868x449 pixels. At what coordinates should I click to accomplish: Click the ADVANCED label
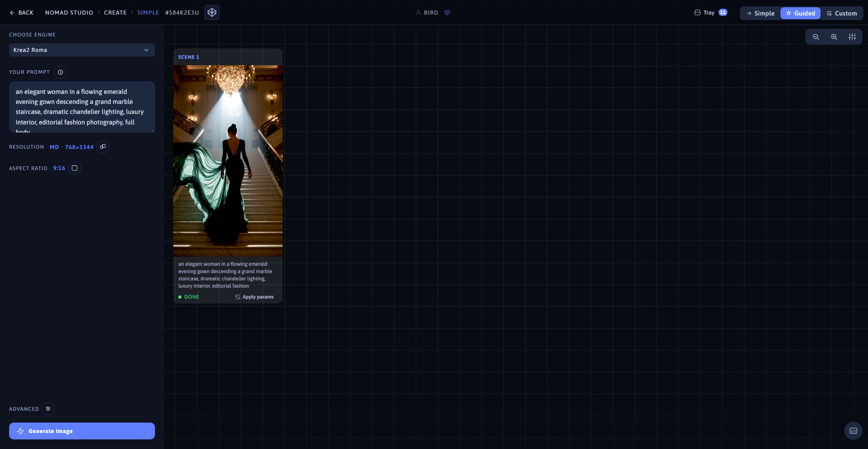[x=24, y=409]
